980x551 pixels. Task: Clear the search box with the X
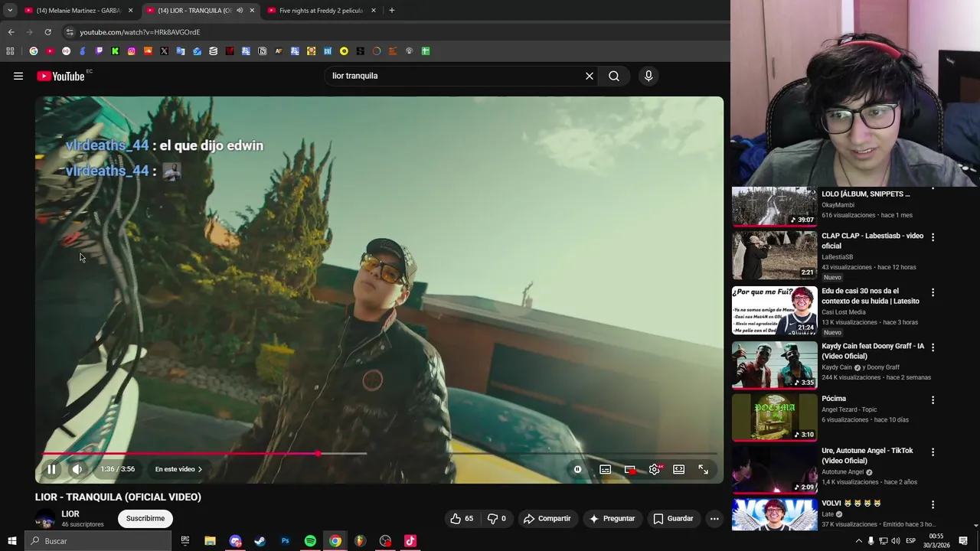click(590, 76)
